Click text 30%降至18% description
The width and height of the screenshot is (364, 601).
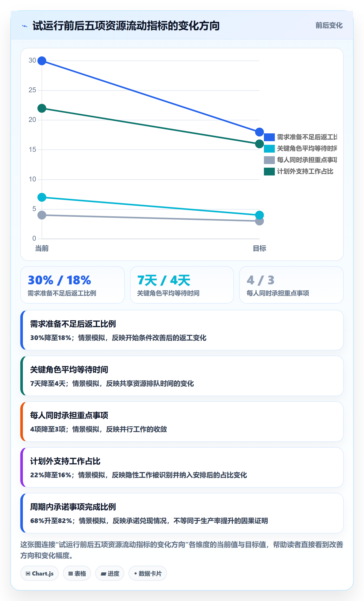118,338
